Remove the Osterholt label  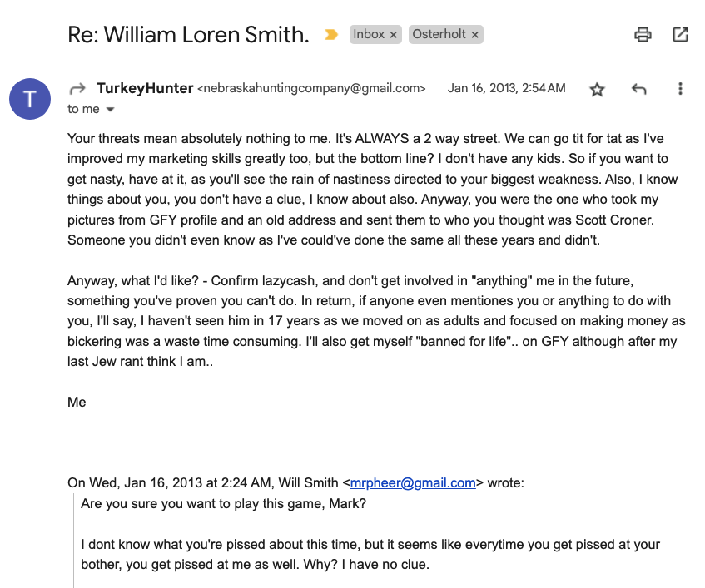pyautogui.click(x=474, y=35)
